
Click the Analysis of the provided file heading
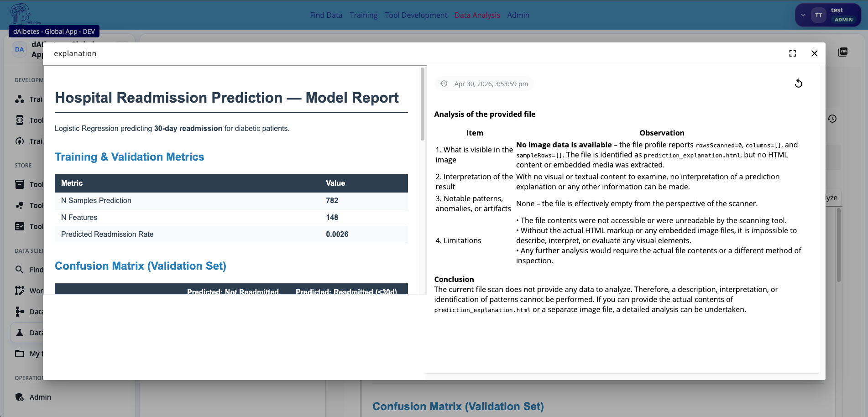pyautogui.click(x=485, y=114)
